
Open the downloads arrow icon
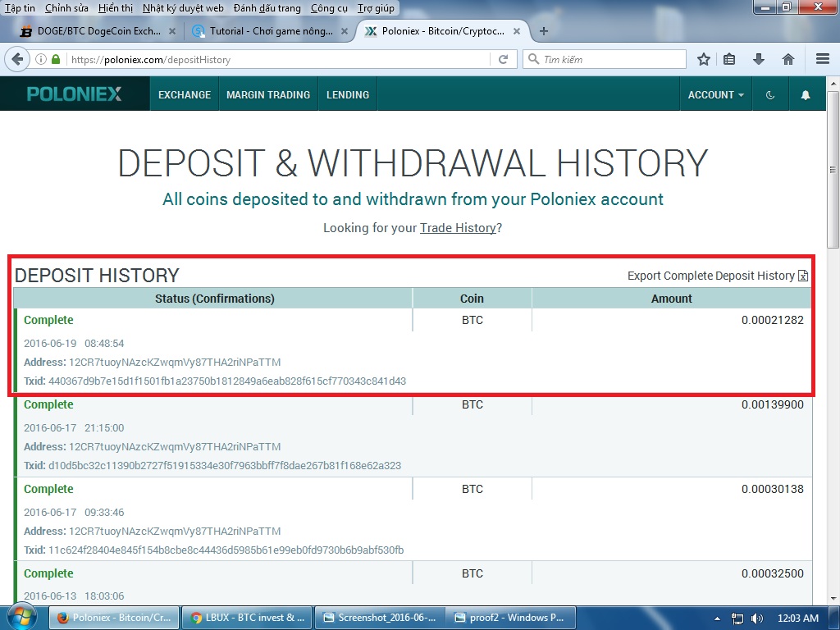[758, 59]
